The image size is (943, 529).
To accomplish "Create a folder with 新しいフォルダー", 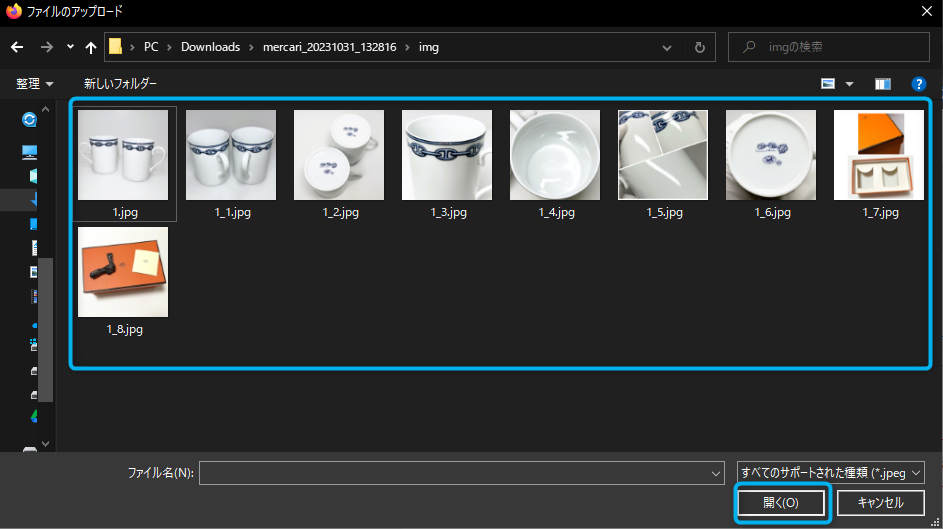I will 120,84.
